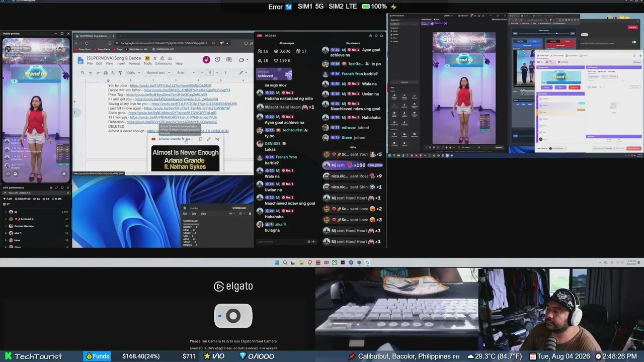Open the Group Dance bookmark
The image size is (644, 362).
103,49
